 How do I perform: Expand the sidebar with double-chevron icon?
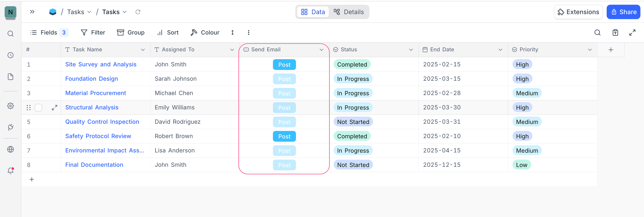tap(32, 12)
